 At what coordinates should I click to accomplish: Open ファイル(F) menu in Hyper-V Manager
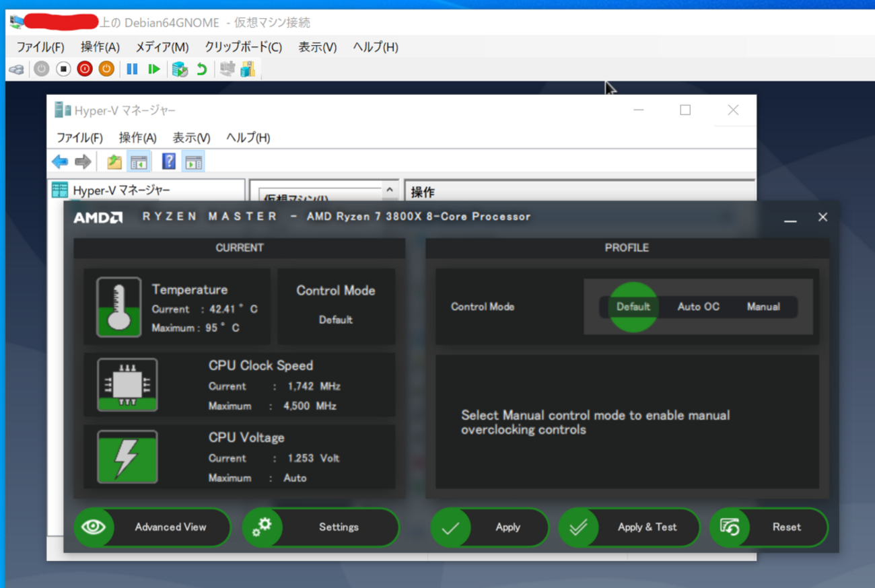[79, 138]
